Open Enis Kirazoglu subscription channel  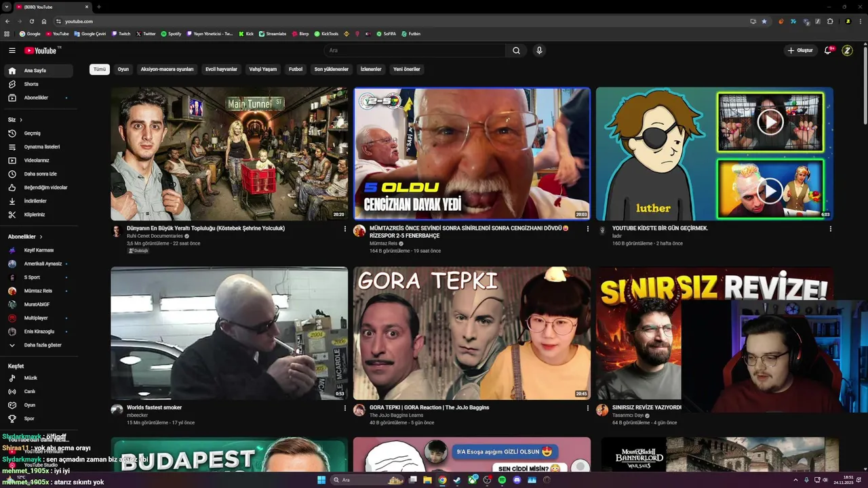tap(38, 331)
